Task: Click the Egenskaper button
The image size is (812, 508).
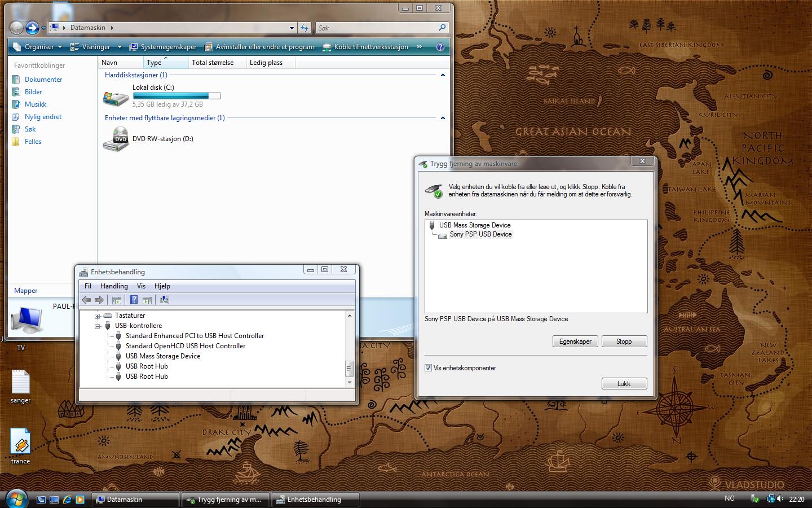Action: [x=575, y=341]
